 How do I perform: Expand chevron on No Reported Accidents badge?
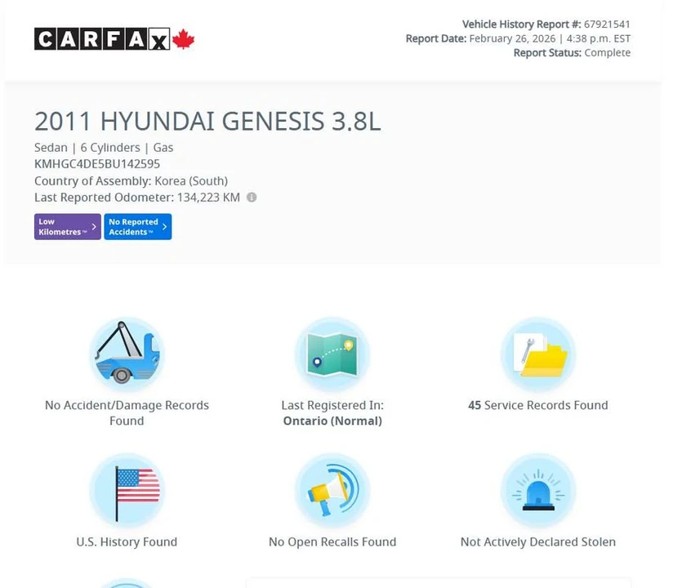165,227
